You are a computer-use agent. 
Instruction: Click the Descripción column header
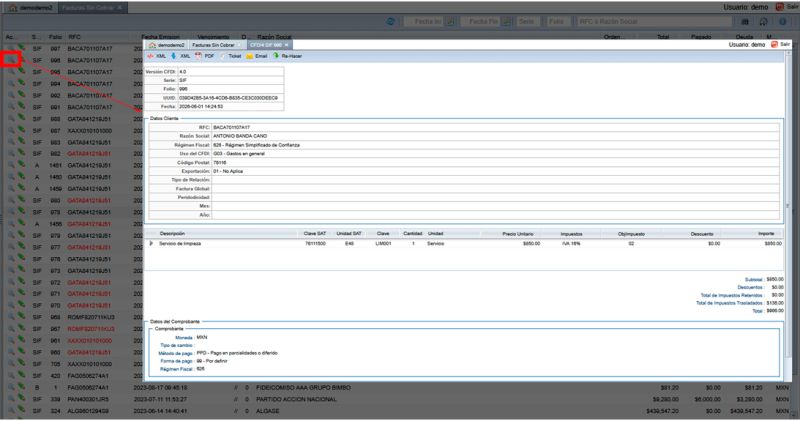click(172, 234)
